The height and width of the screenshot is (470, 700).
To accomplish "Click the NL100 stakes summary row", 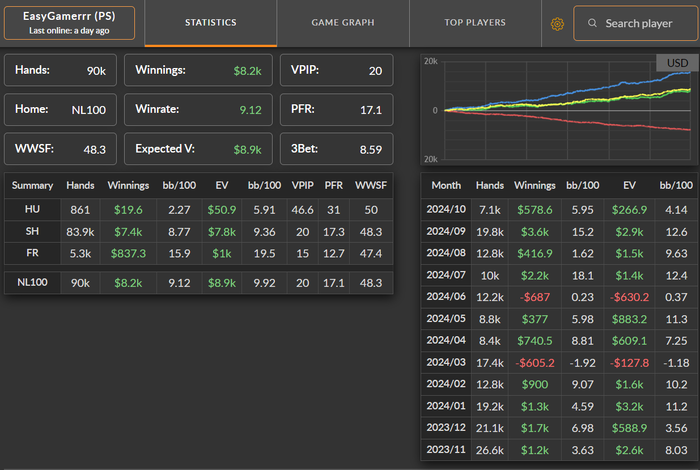I will 200,281.
